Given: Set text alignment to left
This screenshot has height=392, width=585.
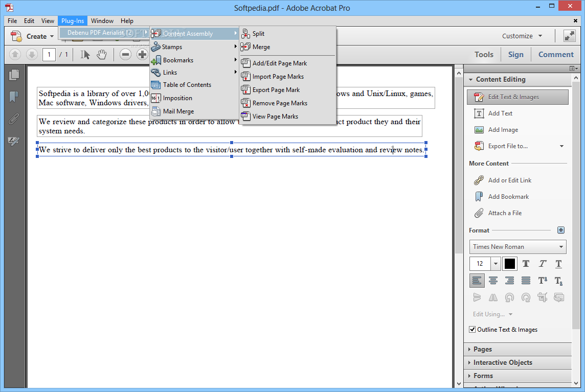Looking at the screenshot, I should coord(477,281).
